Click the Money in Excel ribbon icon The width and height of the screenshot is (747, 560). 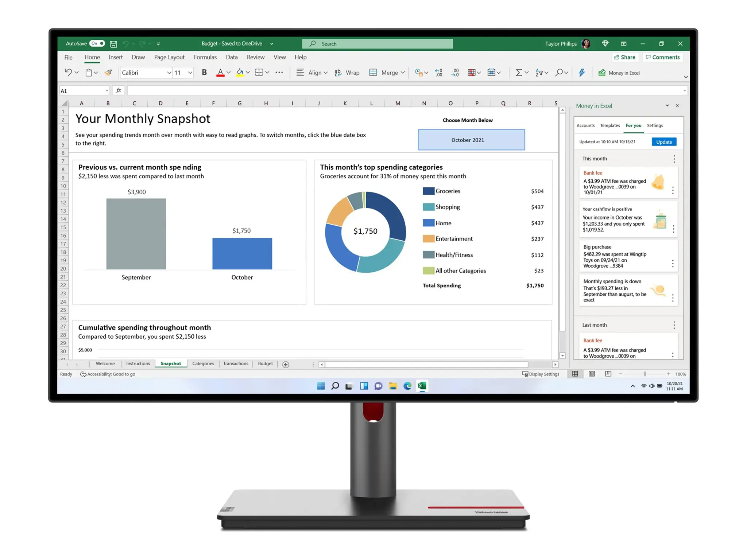pyautogui.click(x=602, y=73)
